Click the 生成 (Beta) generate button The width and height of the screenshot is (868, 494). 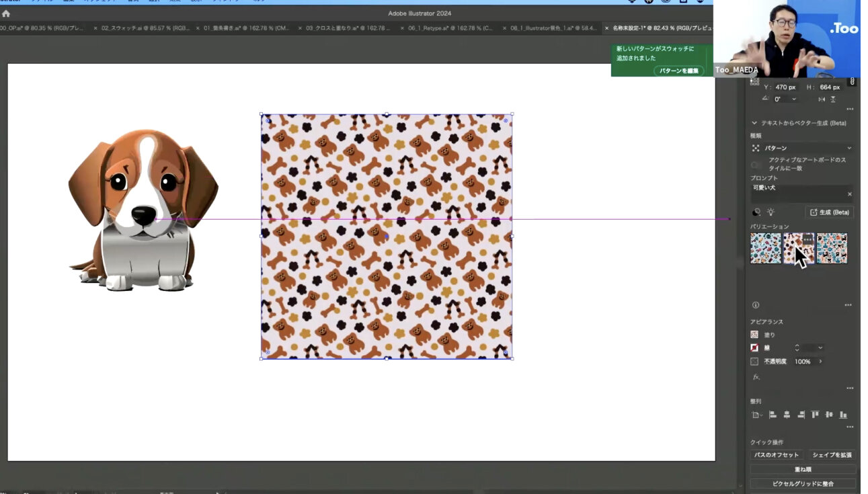coord(829,212)
